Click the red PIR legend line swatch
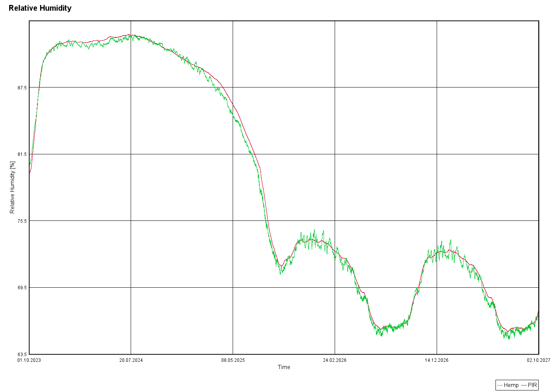 524,385
